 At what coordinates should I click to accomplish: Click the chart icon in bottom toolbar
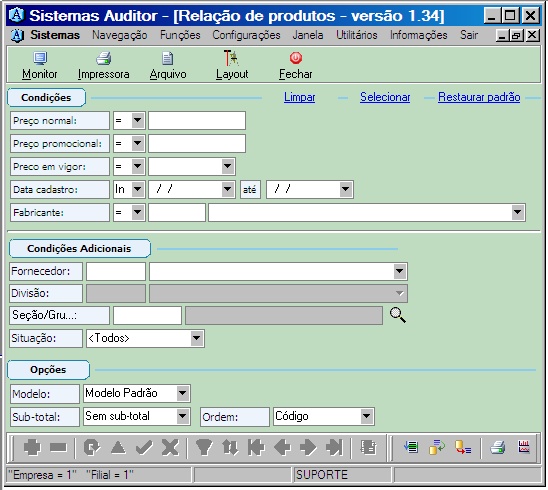point(524,447)
